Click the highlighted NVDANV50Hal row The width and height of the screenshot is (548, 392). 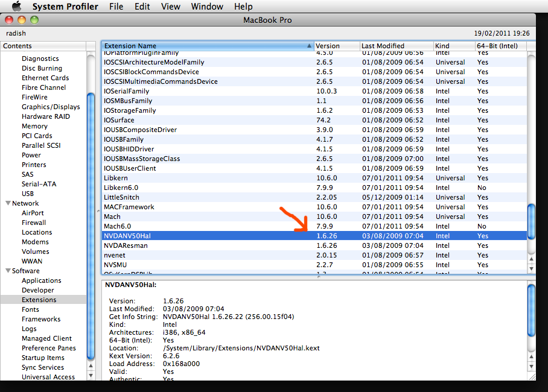(314, 236)
